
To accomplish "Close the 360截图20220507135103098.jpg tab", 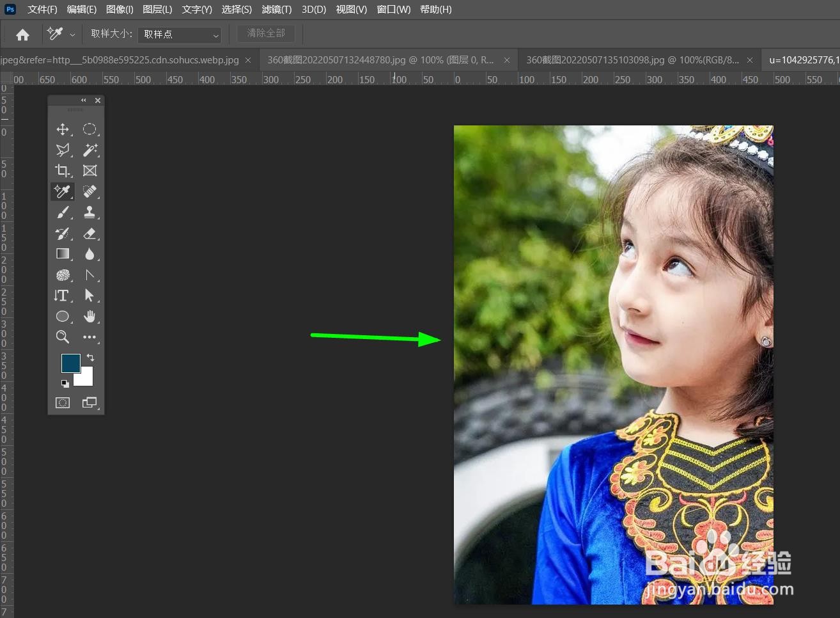I will (750, 60).
